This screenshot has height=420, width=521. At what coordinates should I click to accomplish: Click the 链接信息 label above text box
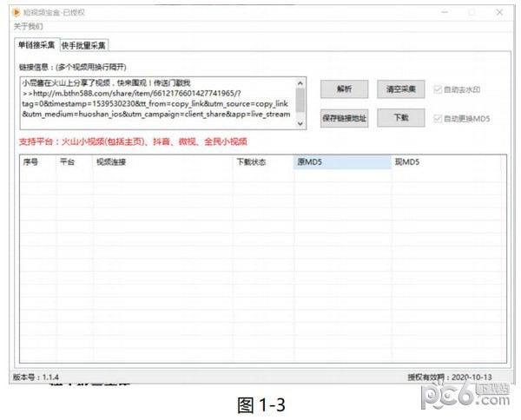click(x=73, y=67)
